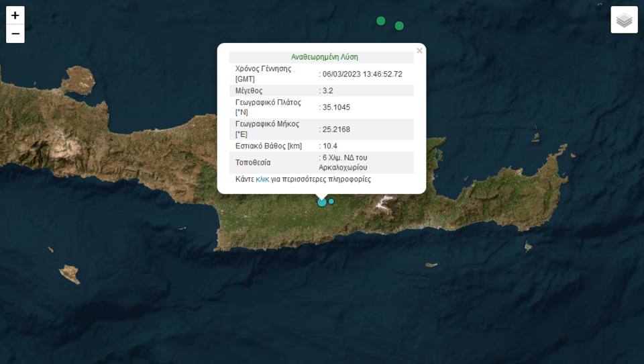Click the right green marker in the sea
644x364 pixels.
[399, 26]
